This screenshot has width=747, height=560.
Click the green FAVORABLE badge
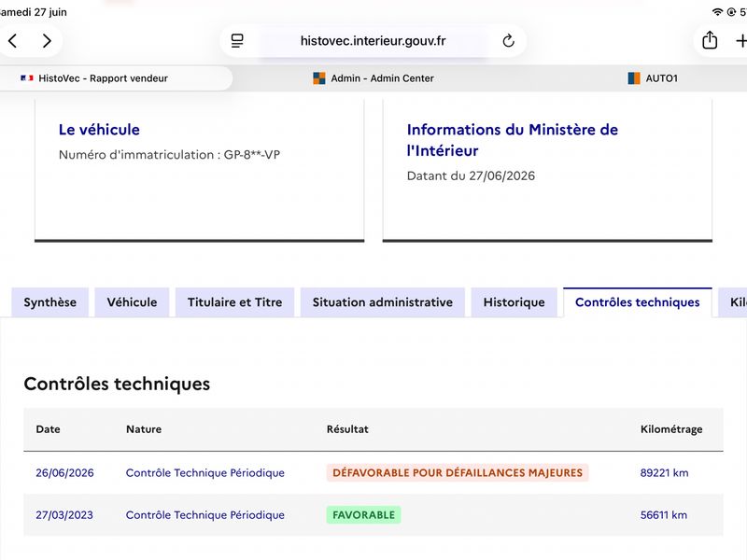pos(363,515)
